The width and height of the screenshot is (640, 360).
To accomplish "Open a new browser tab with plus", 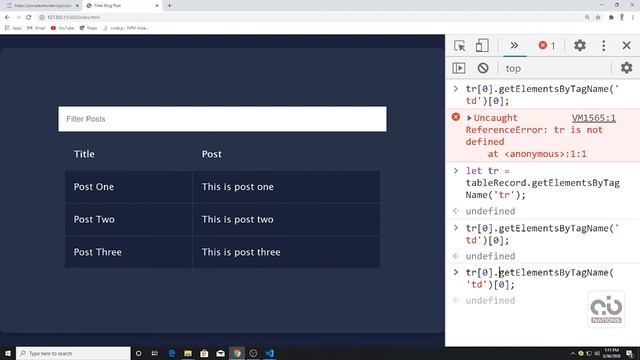I will pyautogui.click(x=169, y=6).
